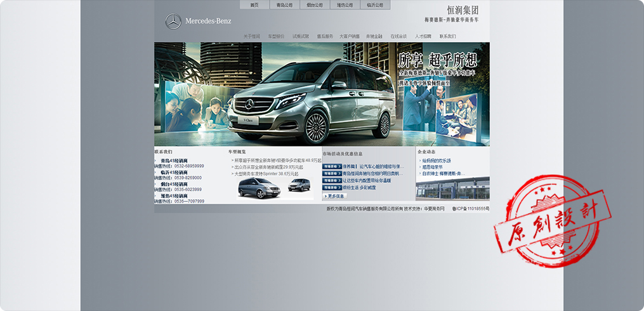644x311 pixels.
Task: Open the 给妈妈的欢乐颂 news item
Action: 437,161
